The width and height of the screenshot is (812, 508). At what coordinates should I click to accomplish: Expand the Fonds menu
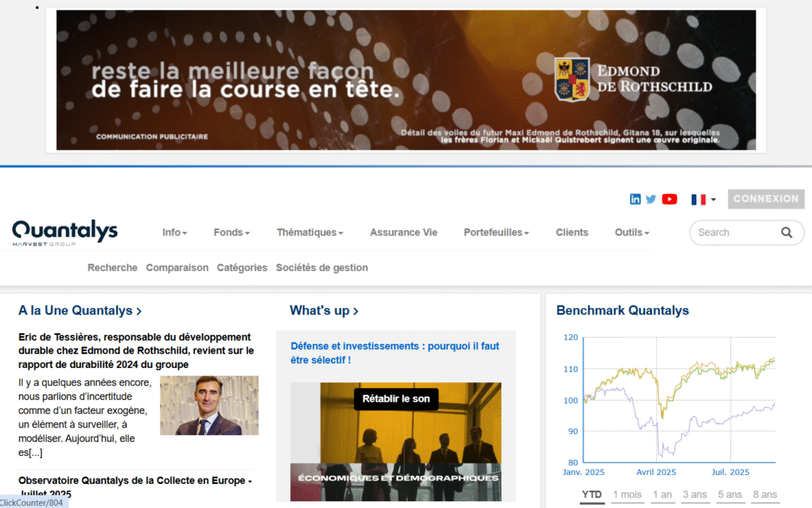[x=232, y=233]
